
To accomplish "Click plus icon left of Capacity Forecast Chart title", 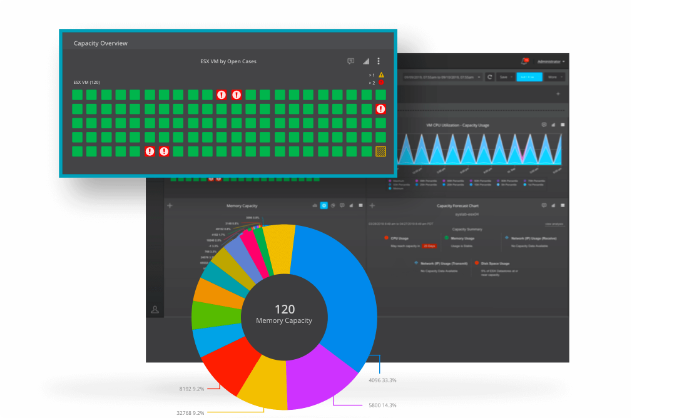I will coord(372,206).
